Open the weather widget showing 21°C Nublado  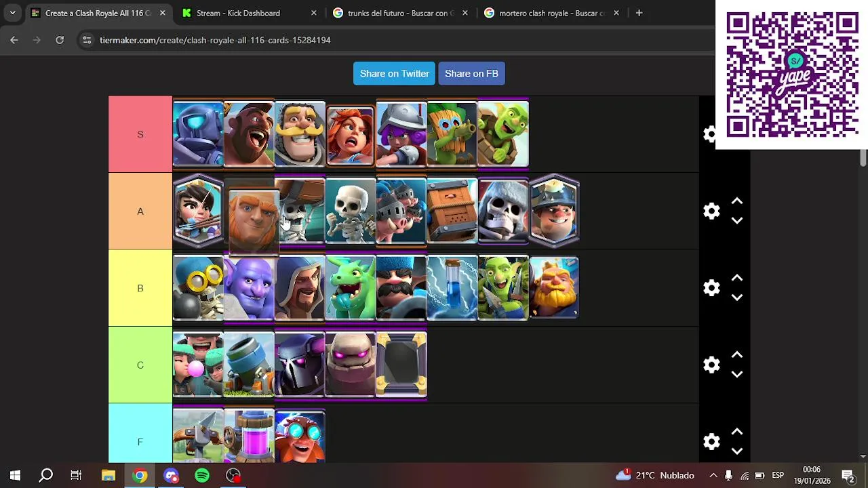click(655, 475)
